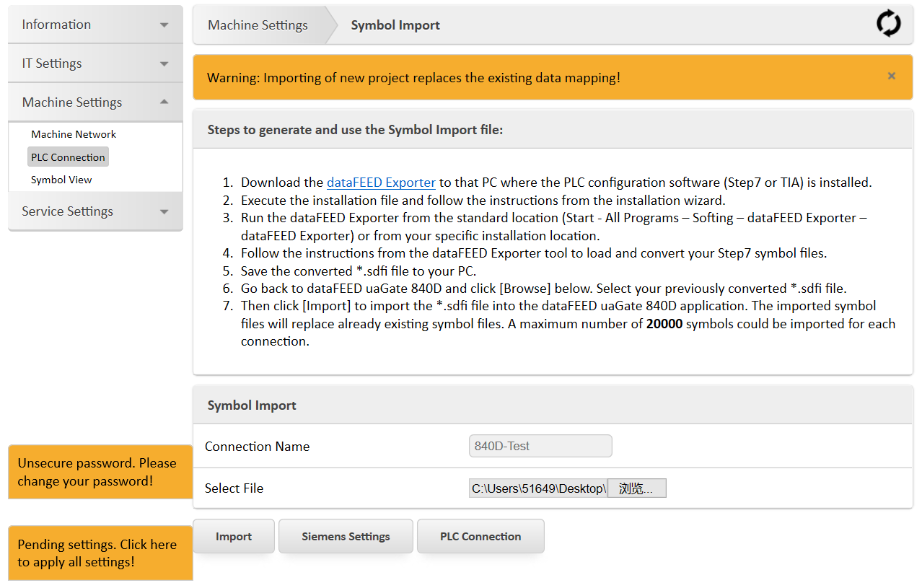Viewport: 922px width, 588px height.
Task: Dismiss the orange warning banner
Action: tap(891, 76)
